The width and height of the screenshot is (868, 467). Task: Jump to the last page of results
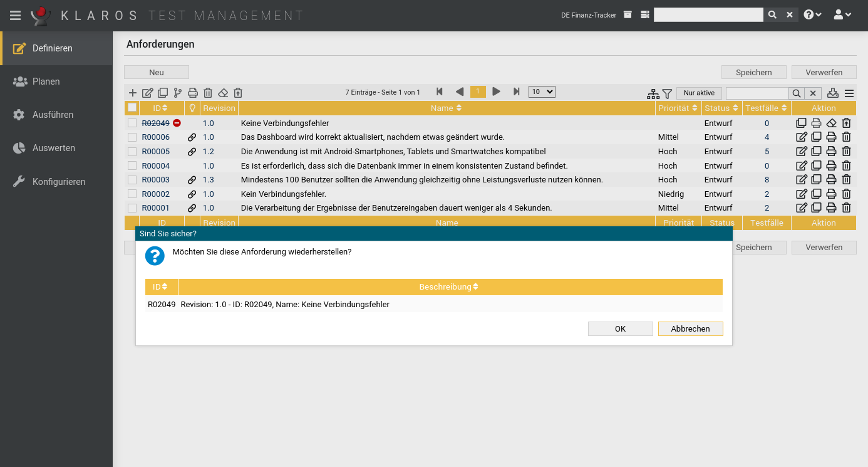click(x=517, y=92)
